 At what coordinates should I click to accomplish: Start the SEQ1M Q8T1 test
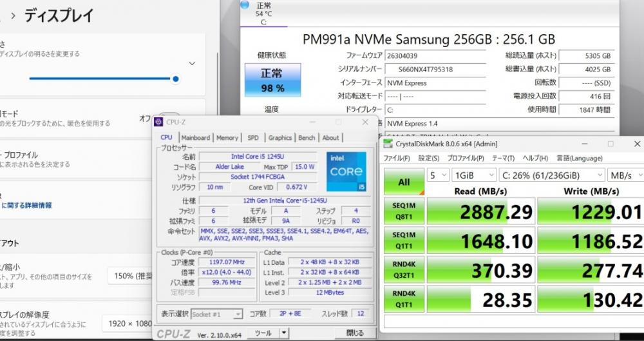point(404,211)
